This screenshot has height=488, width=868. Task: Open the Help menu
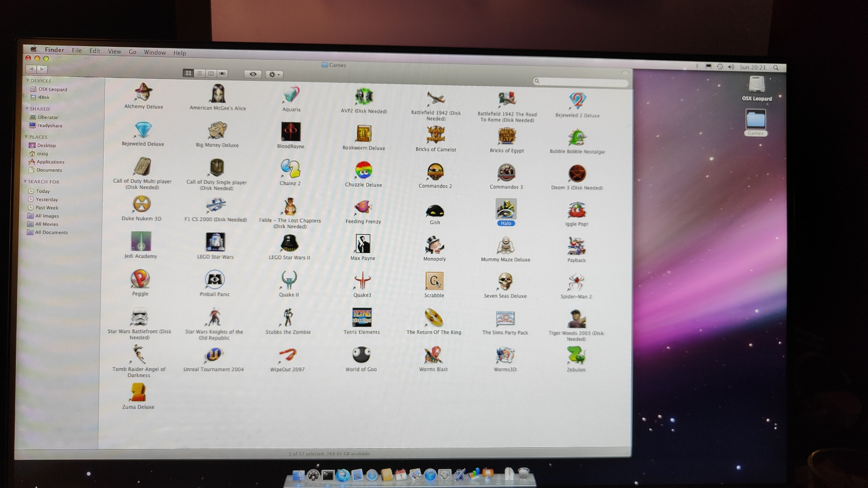[180, 53]
